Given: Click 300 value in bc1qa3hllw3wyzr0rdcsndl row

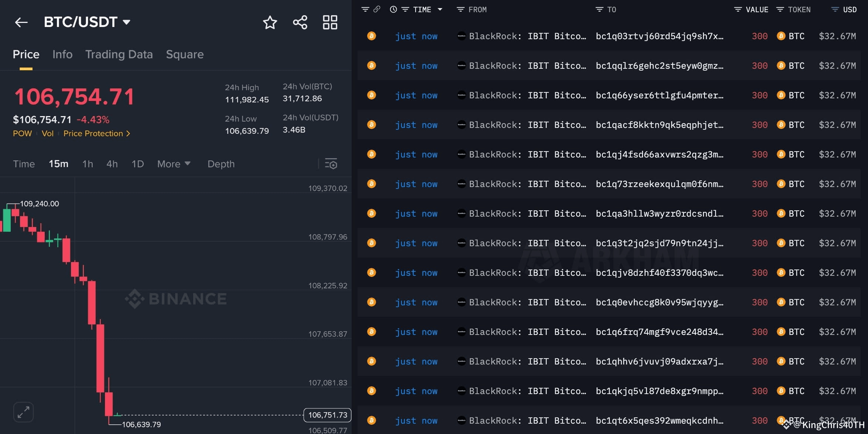Looking at the screenshot, I should click(759, 214).
